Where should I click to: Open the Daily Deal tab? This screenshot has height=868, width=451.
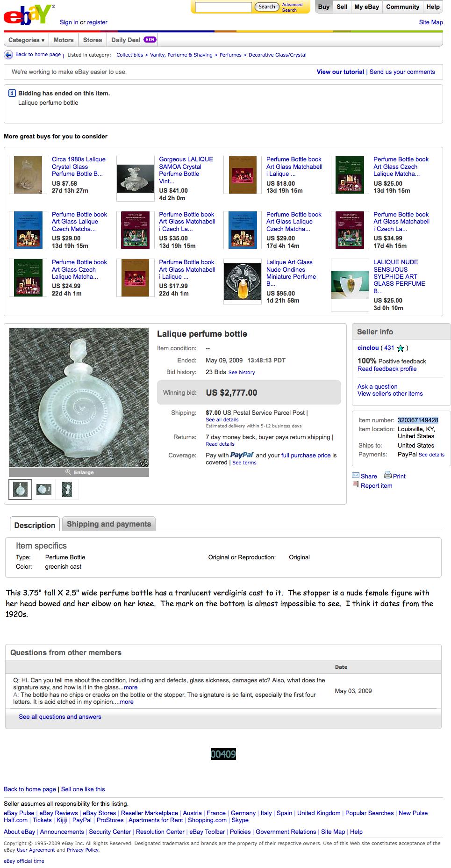point(133,40)
